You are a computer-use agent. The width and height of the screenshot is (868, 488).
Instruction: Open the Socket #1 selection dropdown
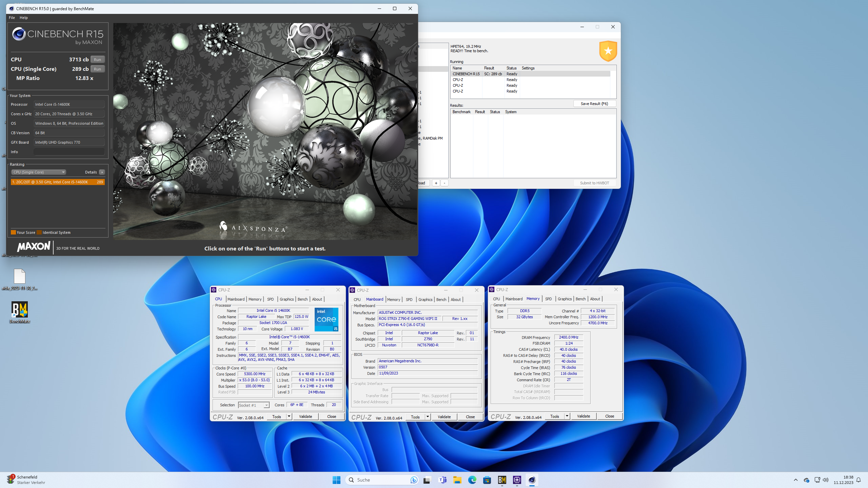point(267,405)
